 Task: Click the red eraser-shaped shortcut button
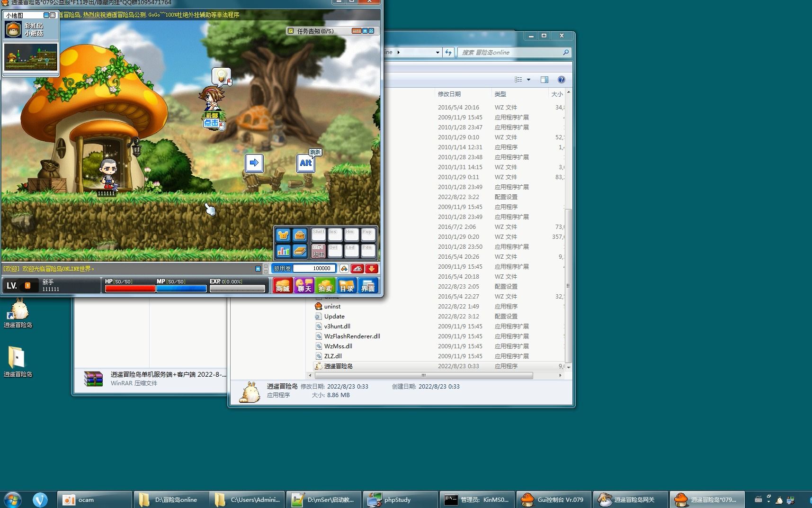click(x=357, y=269)
